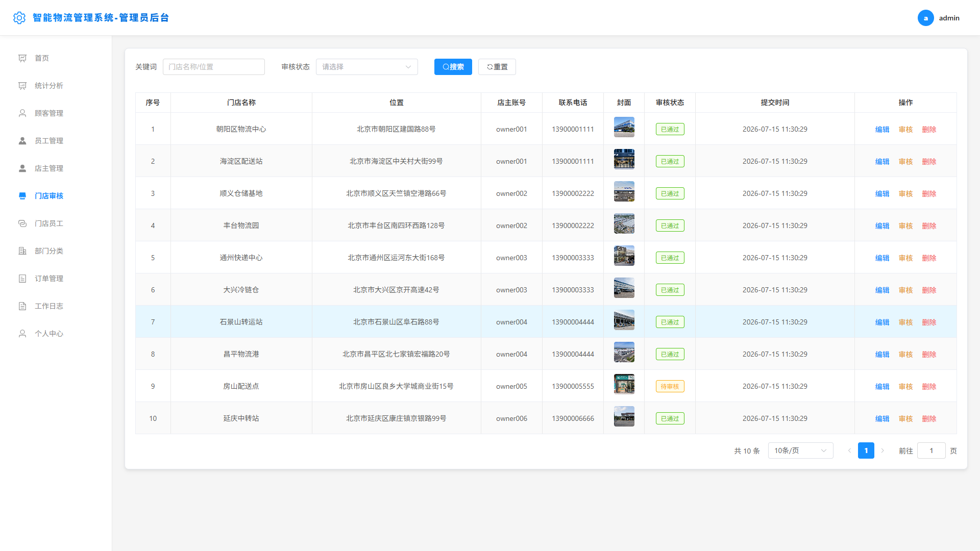Click 审核 for 房山配送点 row

click(905, 386)
